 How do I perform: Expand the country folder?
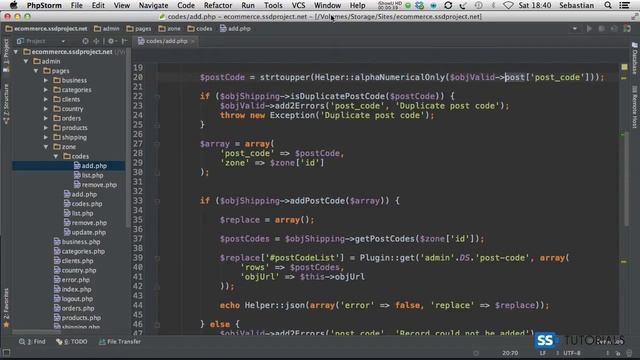[46, 109]
